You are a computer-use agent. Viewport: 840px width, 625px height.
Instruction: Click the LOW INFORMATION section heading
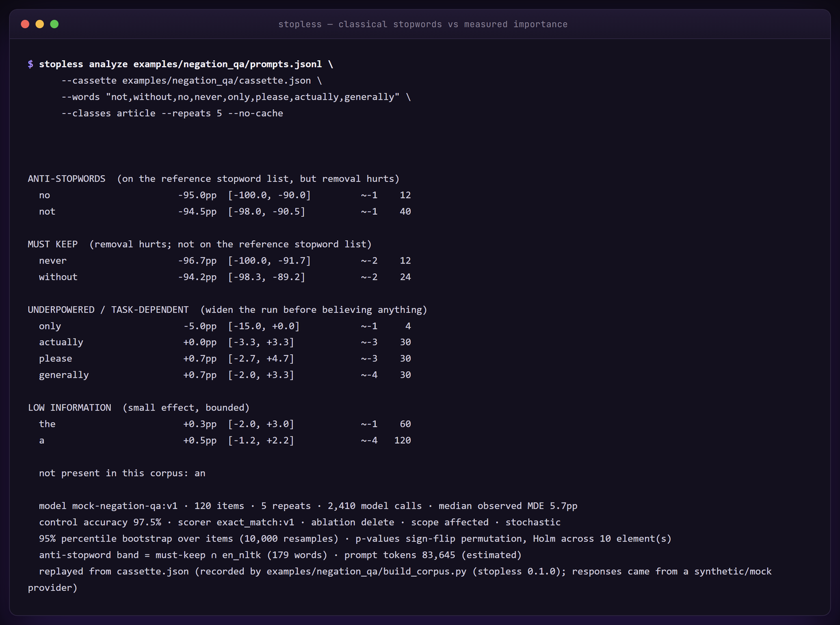coord(70,408)
